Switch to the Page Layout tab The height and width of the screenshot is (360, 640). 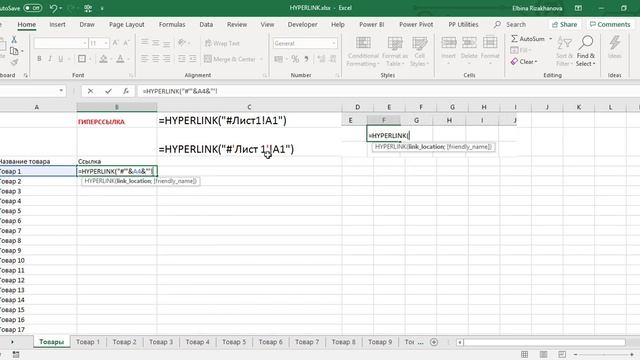(x=127, y=24)
